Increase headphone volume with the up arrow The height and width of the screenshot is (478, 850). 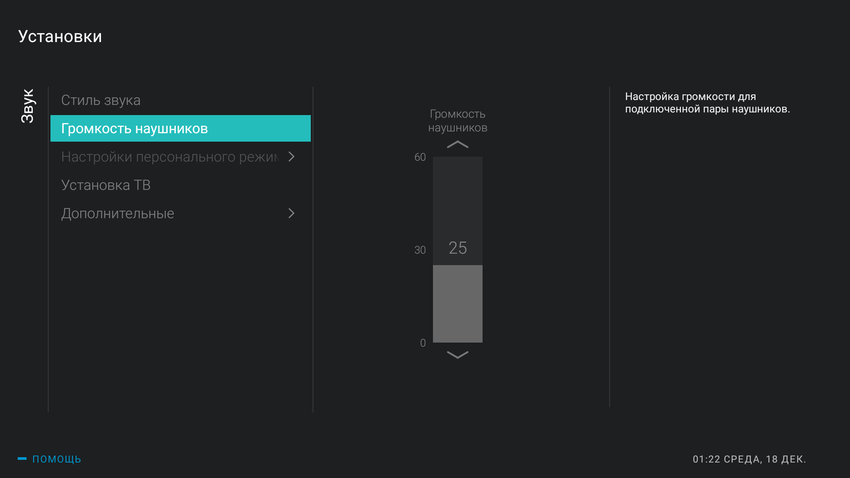click(457, 145)
